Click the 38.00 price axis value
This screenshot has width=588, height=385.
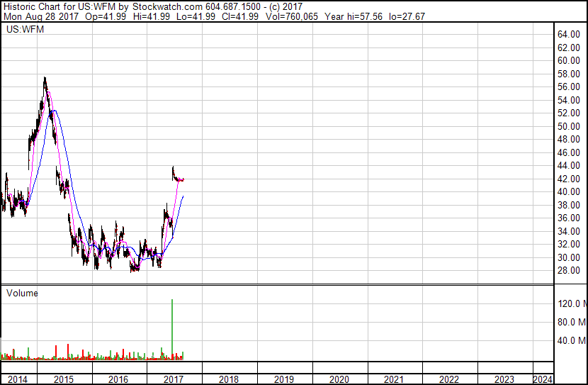(x=569, y=205)
